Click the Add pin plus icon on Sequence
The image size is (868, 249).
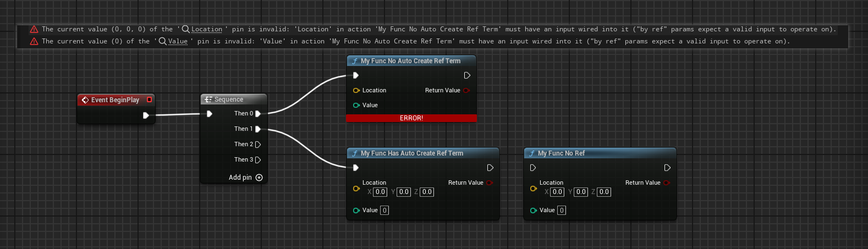click(259, 178)
